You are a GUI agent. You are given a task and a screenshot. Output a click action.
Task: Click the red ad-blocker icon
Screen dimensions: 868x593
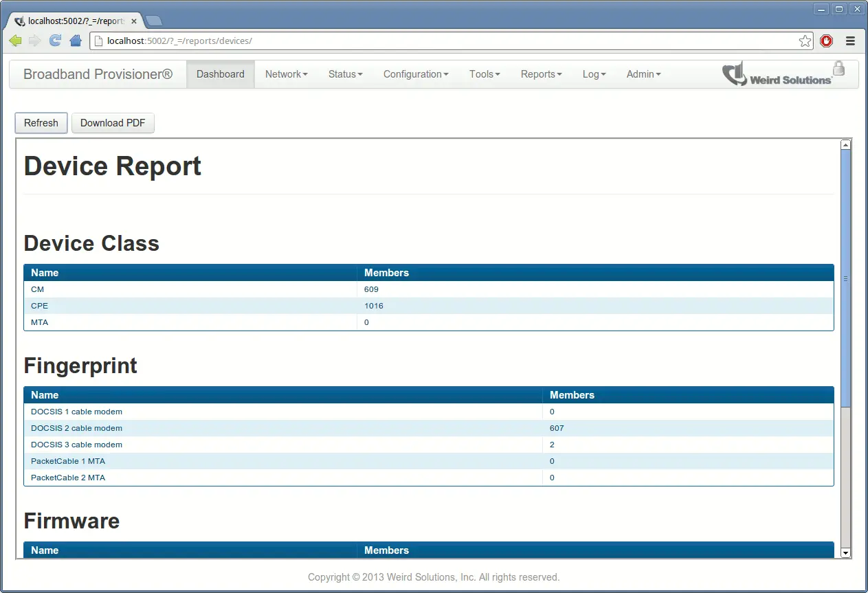pyautogui.click(x=826, y=41)
